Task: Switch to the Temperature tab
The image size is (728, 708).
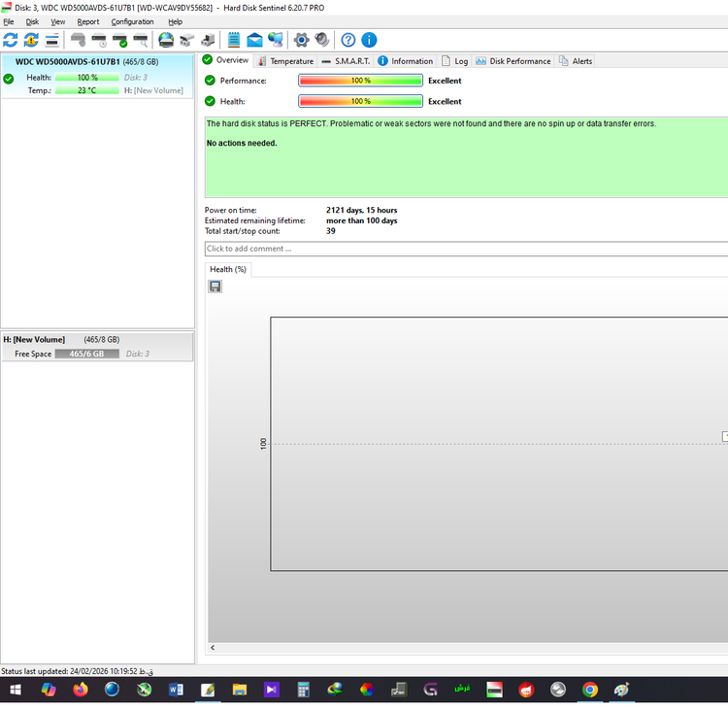Action: click(285, 61)
